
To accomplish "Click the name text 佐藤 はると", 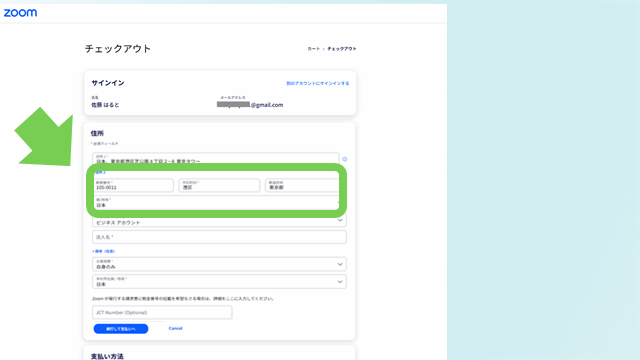I will click(105, 105).
